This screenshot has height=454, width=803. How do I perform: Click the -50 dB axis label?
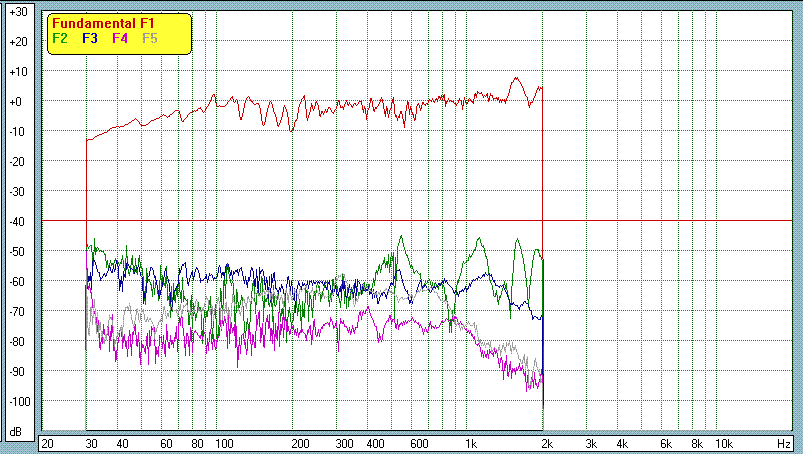[x=17, y=252]
